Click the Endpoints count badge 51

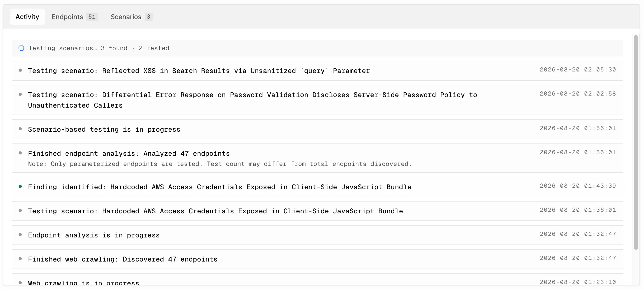[x=92, y=17]
